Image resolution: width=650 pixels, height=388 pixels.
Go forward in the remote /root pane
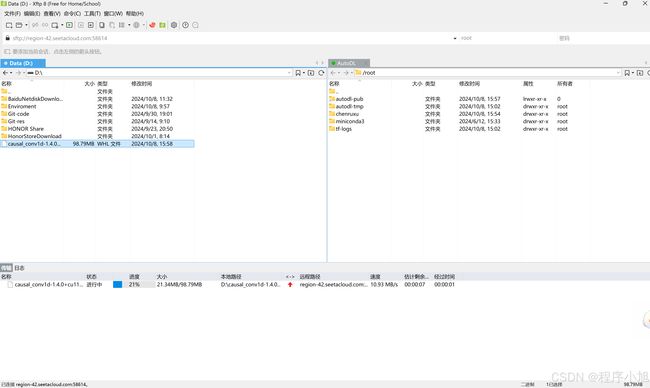point(346,73)
